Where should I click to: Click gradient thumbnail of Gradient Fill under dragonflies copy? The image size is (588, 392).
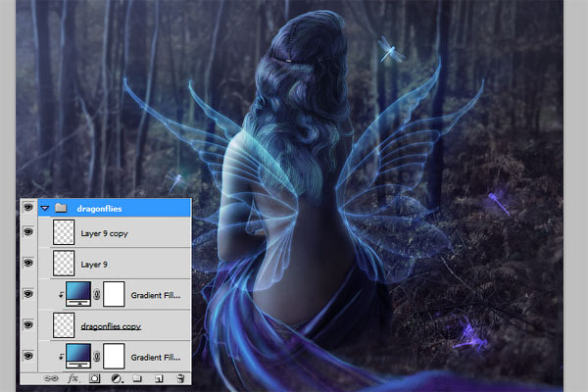(x=78, y=356)
